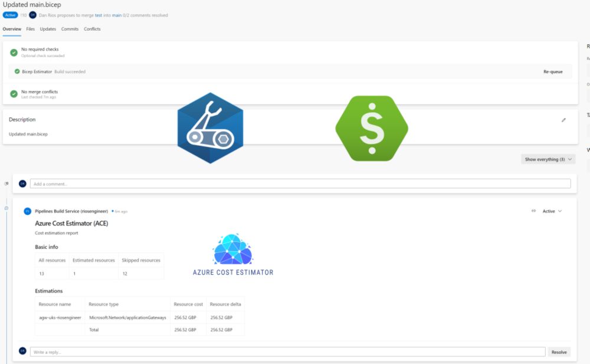
Task: Click the test source branch link
Action: click(98, 15)
